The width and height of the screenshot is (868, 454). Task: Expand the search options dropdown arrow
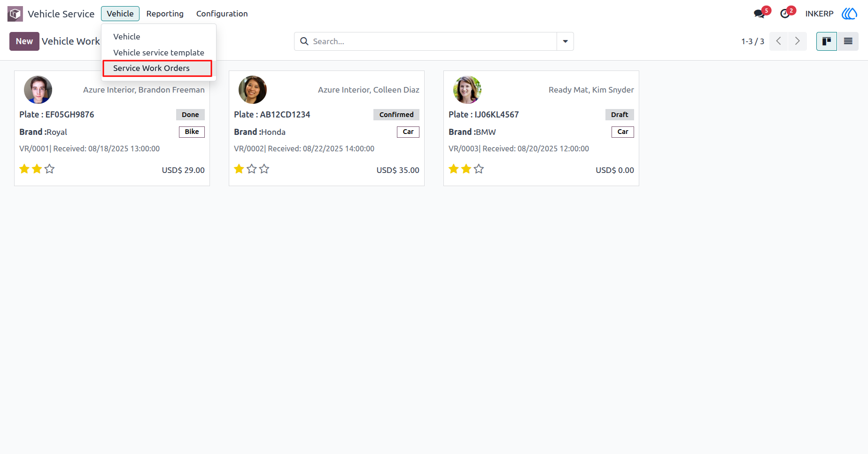pyautogui.click(x=565, y=41)
